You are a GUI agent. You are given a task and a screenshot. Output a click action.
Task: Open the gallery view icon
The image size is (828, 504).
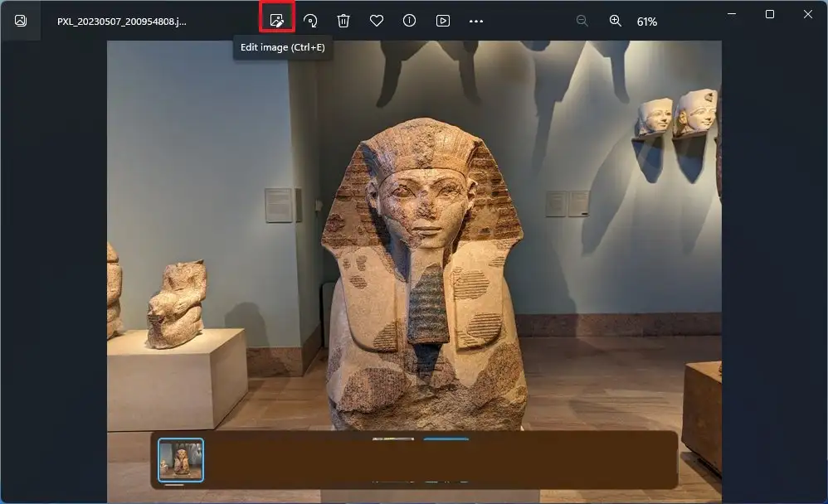pos(20,21)
